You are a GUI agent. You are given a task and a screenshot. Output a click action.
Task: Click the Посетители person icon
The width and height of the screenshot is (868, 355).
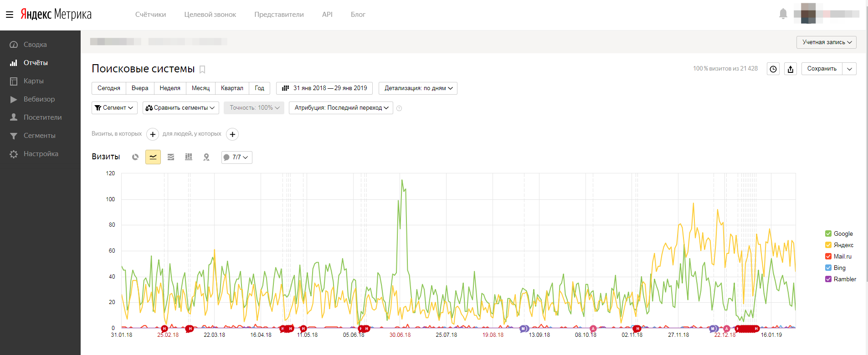[x=14, y=117]
